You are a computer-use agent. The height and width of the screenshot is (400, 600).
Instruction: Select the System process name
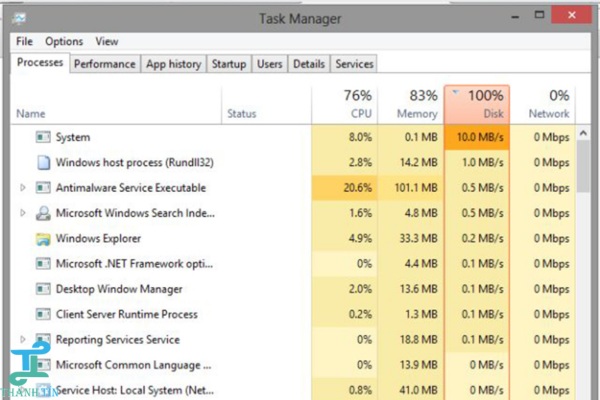tap(73, 137)
